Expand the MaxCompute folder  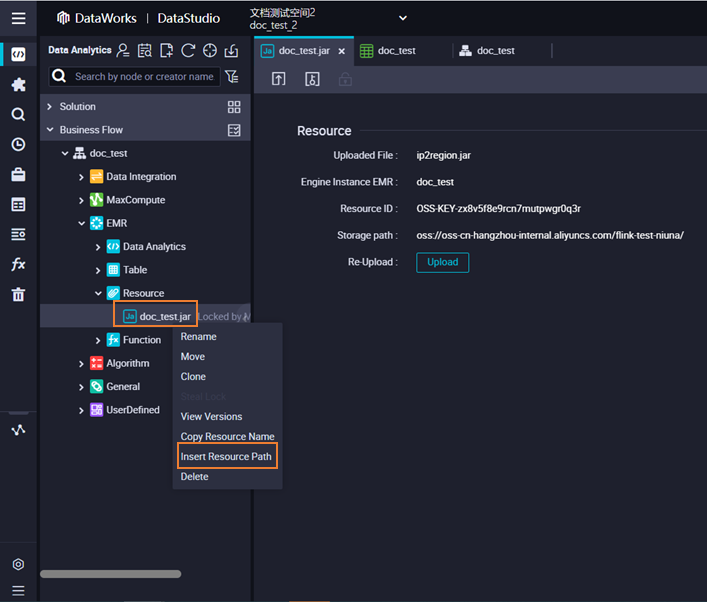[x=81, y=200]
